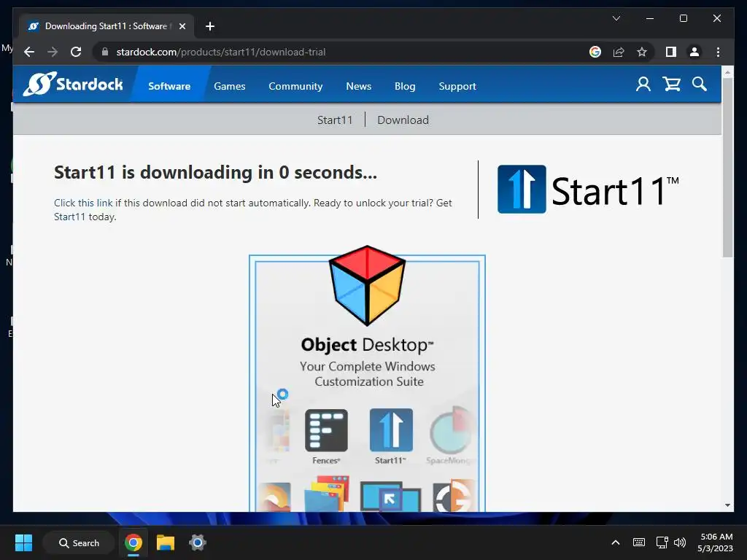Image resolution: width=747 pixels, height=560 pixels.
Task: Click the page vertical scrollbar thumb
Action: [727, 167]
